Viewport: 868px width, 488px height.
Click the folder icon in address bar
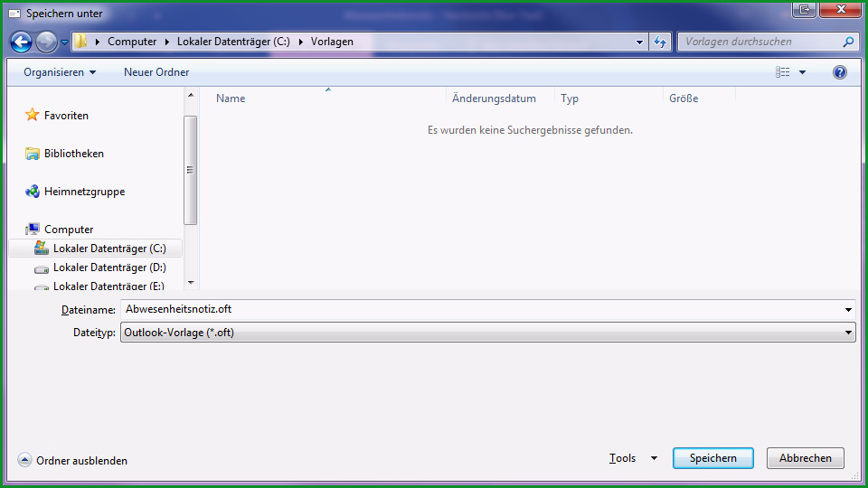click(80, 41)
